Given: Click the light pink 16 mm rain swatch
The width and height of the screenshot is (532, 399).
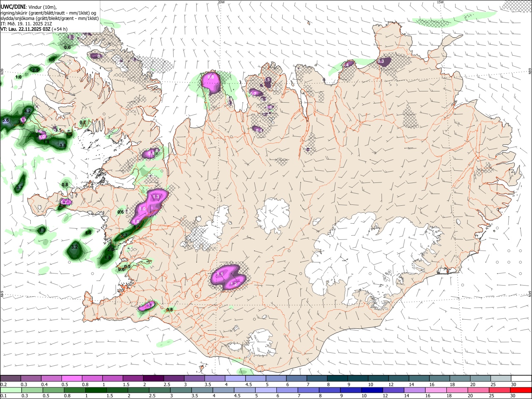Looking at the screenshot, I should point(436,390).
